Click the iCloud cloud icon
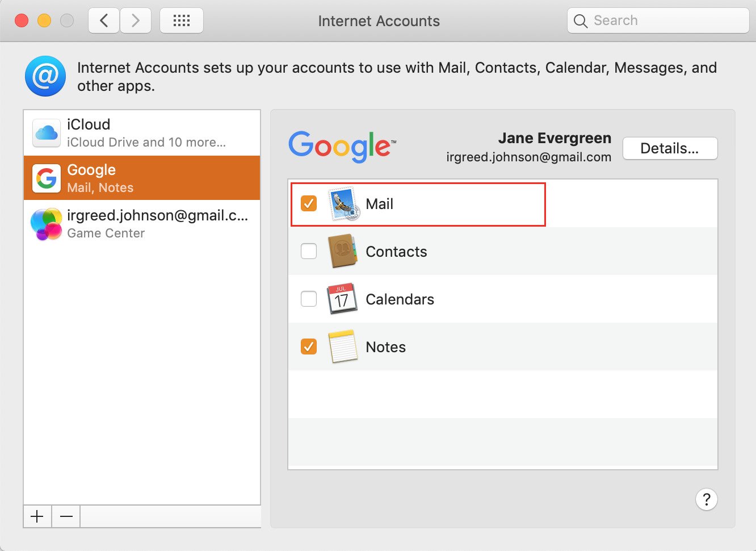The width and height of the screenshot is (756, 551). click(x=47, y=133)
